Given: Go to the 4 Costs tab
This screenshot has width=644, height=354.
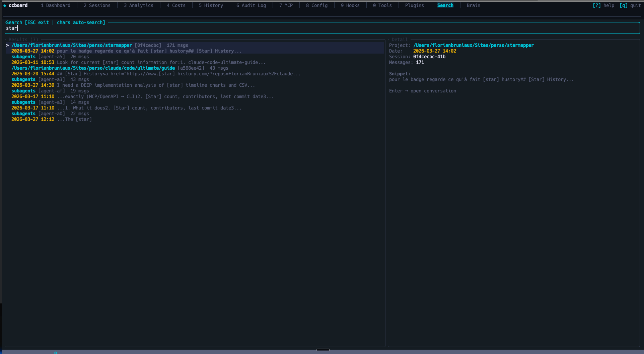Looking at the screenshot, I should (x=176, y=6).
